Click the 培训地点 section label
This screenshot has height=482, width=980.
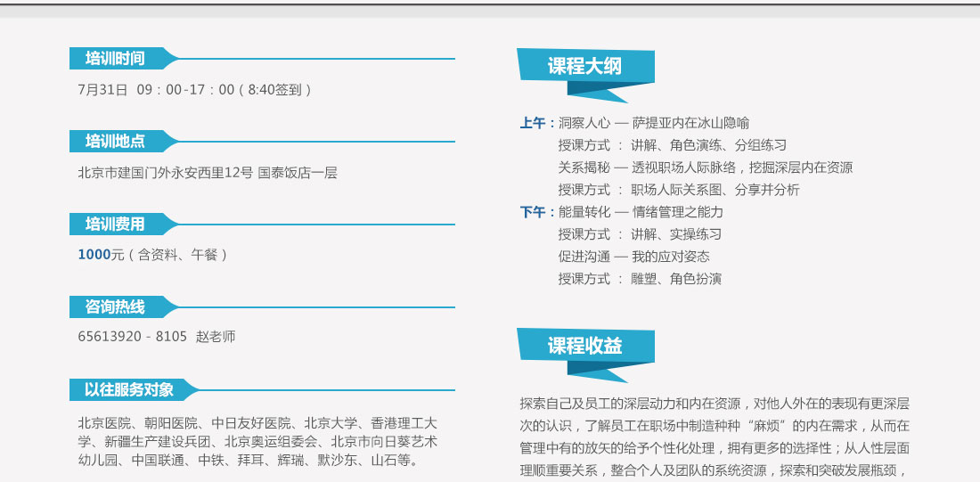(x=115, y=141)
